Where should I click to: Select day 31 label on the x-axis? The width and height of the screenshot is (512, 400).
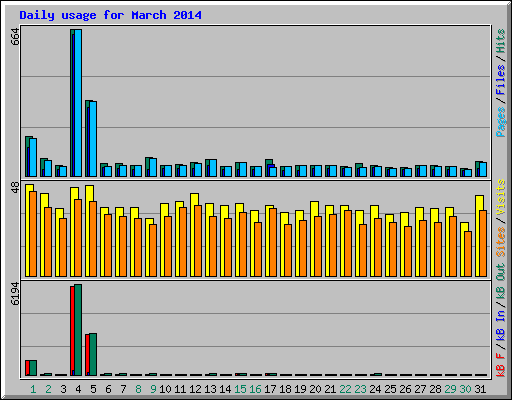480,389
